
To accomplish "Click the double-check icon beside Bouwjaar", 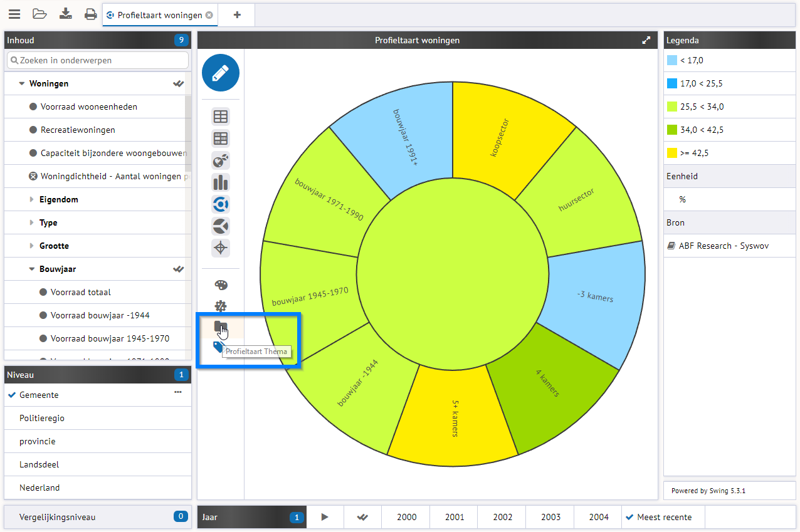I will [179, 269].
